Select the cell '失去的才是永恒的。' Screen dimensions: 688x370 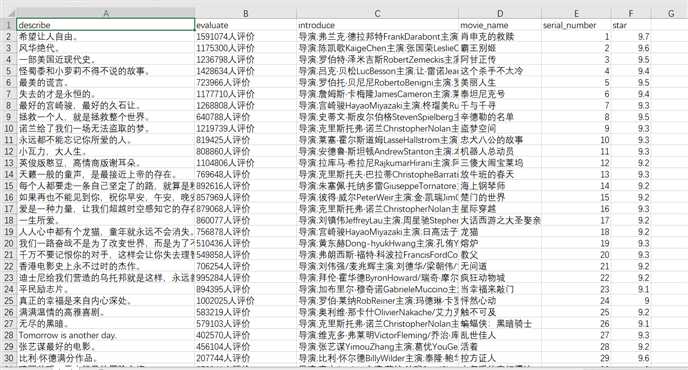point(106,94)
